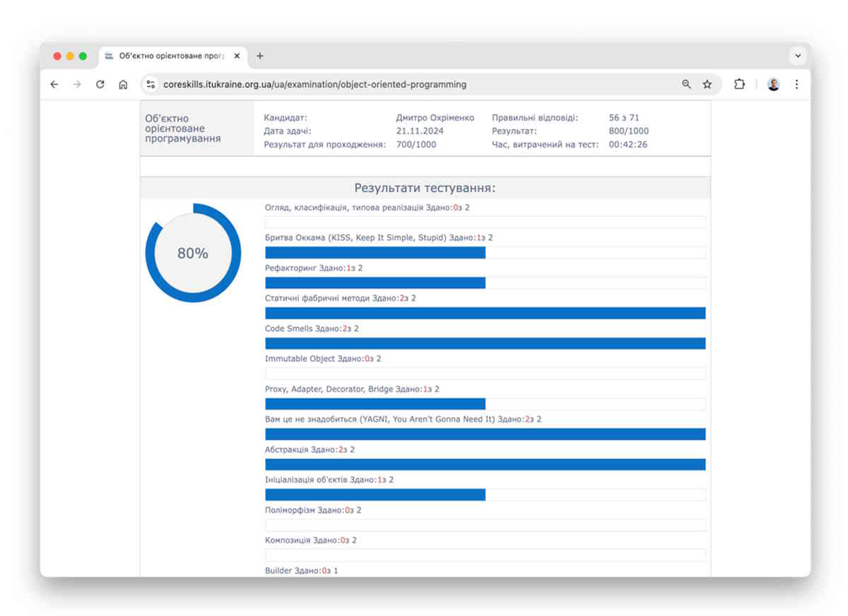Click the Вам це не знадобиться label
The width and height of the screenshot is (848, 616).
[x=404, y=419]
